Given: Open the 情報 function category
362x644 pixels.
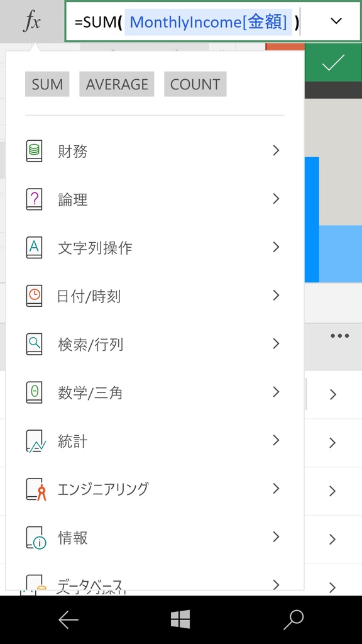Looking at the screenshot, I should click(x=155, y=537).
